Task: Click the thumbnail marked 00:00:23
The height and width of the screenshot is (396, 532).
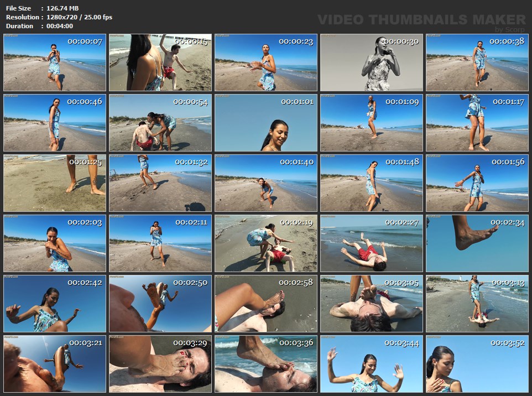Action: (266, 62)
